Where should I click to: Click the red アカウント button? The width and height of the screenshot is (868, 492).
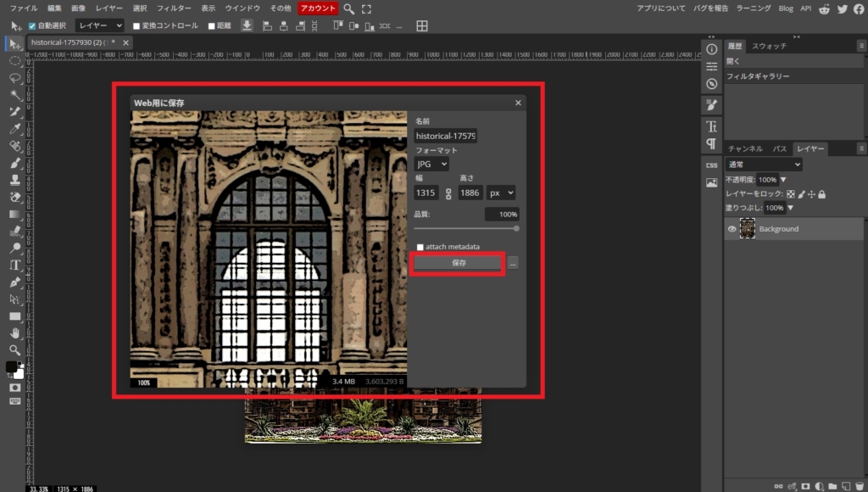319,8
